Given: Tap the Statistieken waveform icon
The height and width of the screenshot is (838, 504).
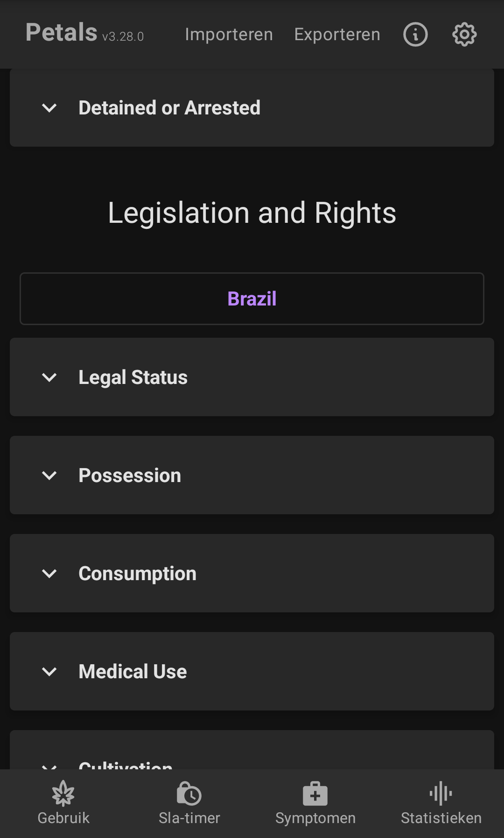Looking at the screenshot, I should point(441,794).
